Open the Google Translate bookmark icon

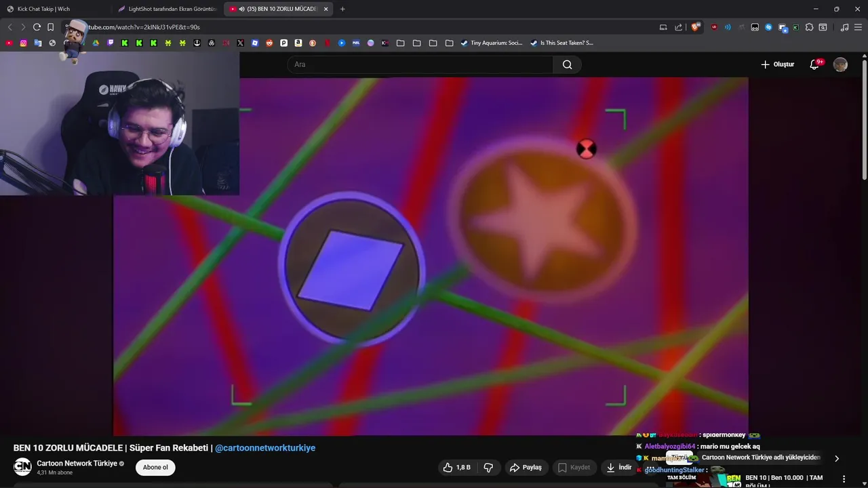click(38, 43)
